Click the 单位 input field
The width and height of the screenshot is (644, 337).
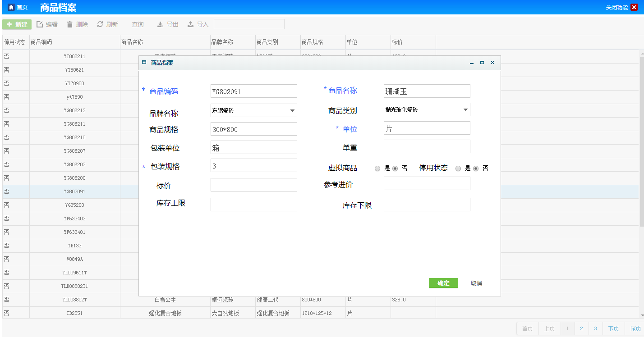427,128
